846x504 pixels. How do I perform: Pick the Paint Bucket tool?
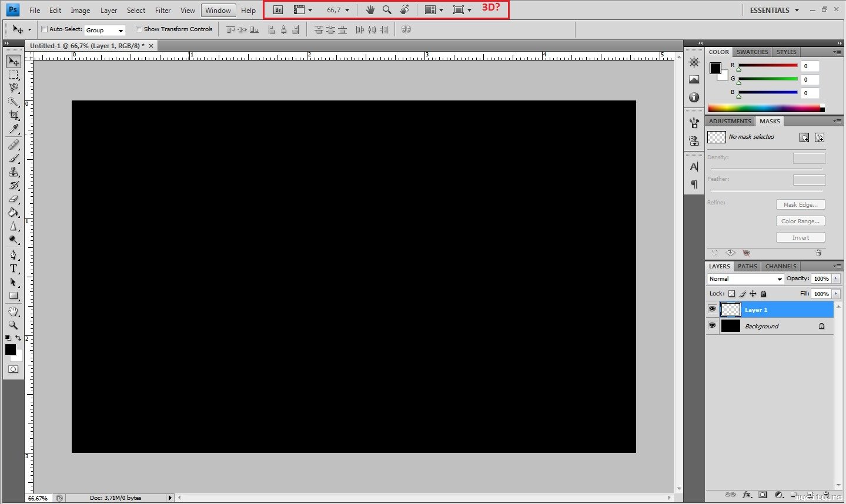pyautogui.click(x=14, y=213)
